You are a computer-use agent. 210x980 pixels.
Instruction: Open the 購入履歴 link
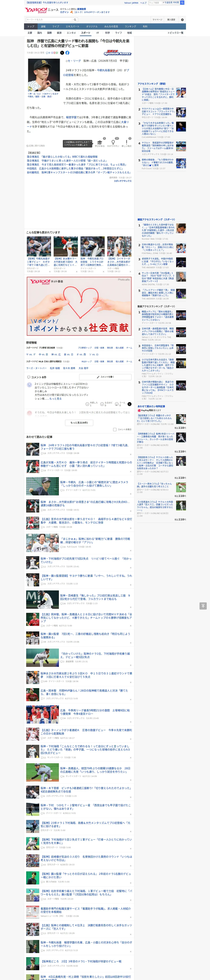pos(171,20)
